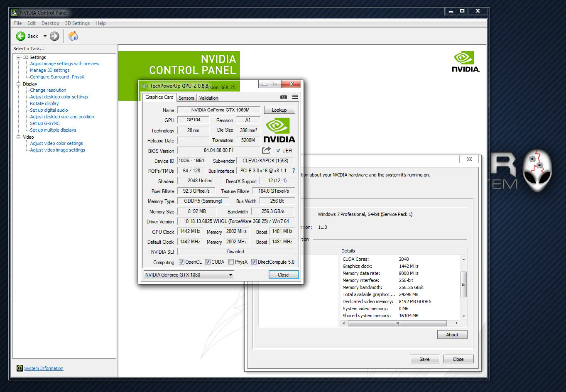
Task: Toggle the UEFI checkbox
Action: [278, 151]
